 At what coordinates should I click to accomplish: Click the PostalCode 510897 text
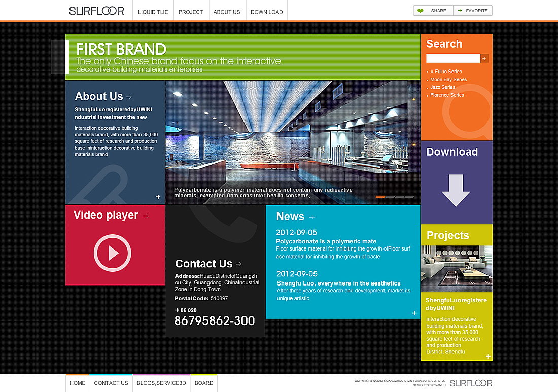[x=201, y=299]
